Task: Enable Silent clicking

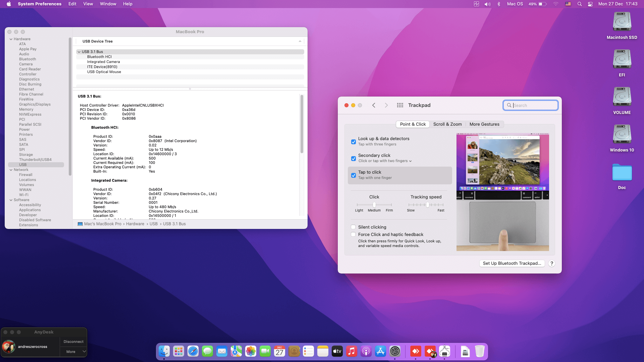Action: 353,227
